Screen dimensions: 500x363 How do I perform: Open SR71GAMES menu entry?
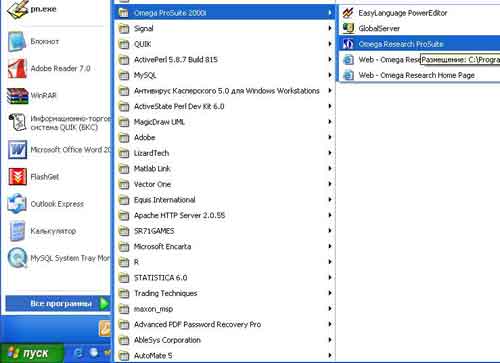[225, 231]
